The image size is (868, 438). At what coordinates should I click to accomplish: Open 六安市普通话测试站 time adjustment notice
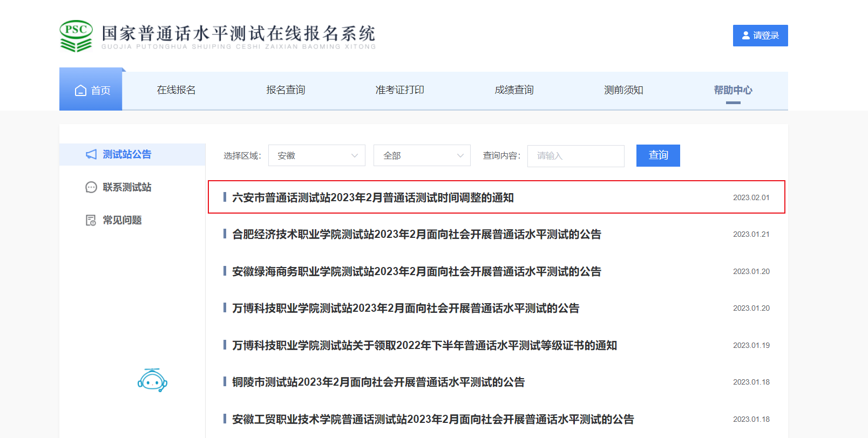pos(373,197)
